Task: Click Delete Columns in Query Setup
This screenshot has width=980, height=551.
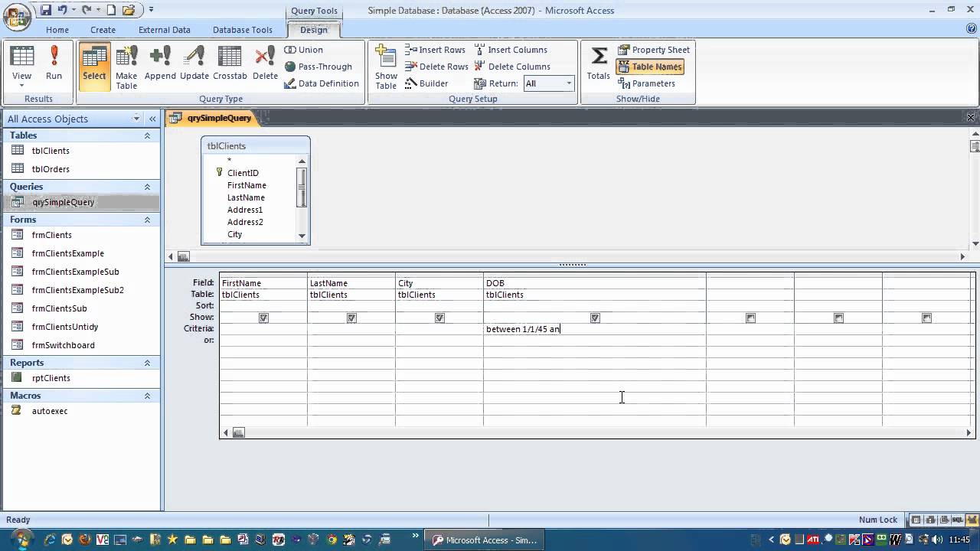Action: [x=512, y=67]
